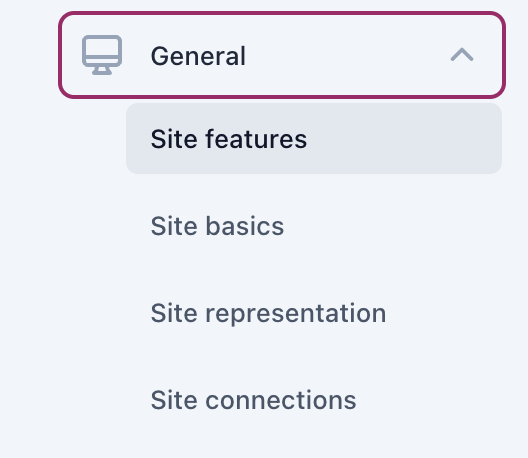Click the Site representation label text
Image resolution: width=528 pixels, height=458 pixels.
tap(268, 314)
